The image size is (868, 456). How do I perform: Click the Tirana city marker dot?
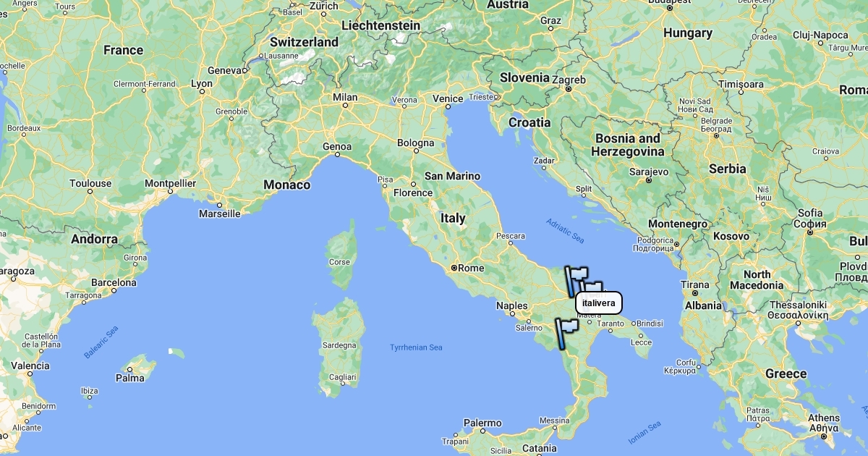[x=694, y=293]
